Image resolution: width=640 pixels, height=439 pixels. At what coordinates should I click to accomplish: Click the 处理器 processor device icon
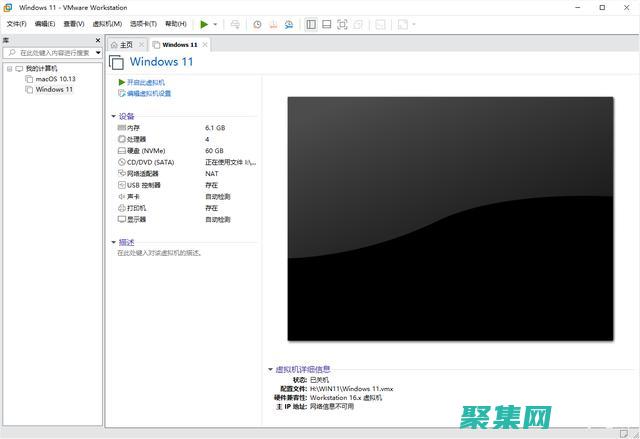click(x=122, y=139)
